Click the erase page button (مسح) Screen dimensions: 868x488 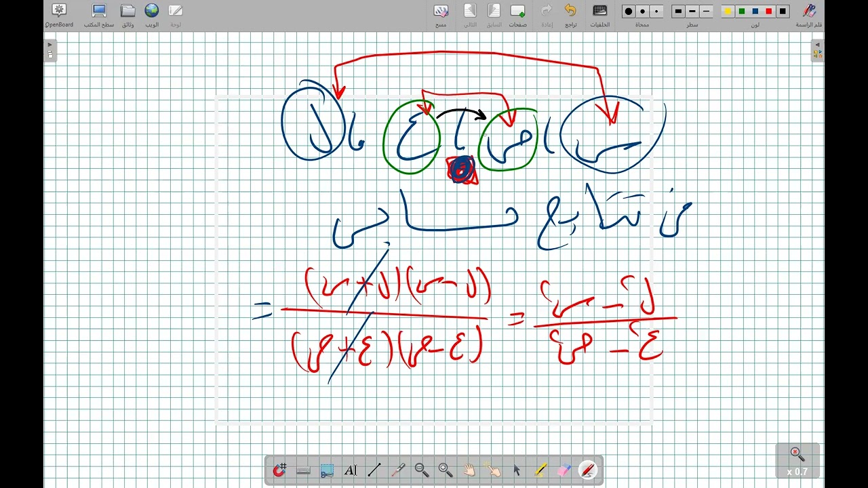[441, 15]
